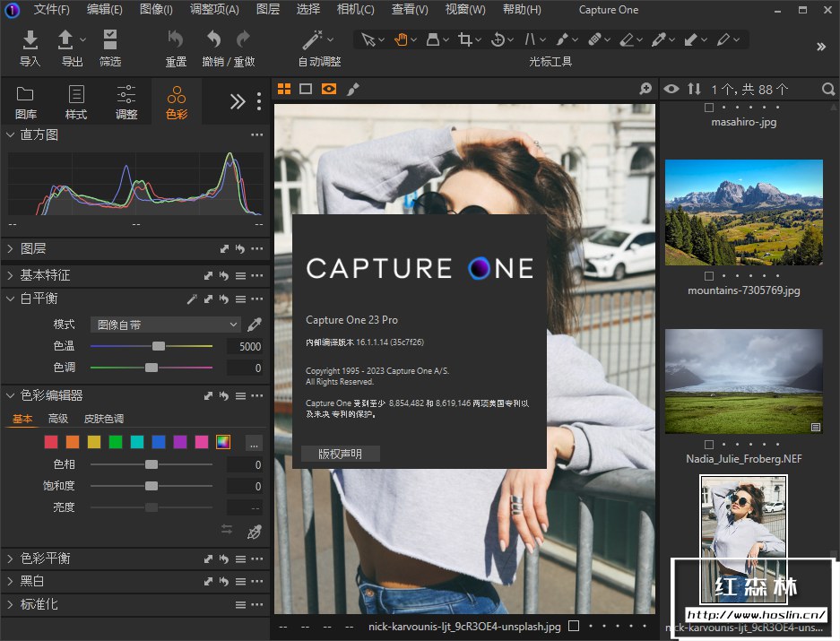Select the Pan hand cursor tool

[401, 39]
